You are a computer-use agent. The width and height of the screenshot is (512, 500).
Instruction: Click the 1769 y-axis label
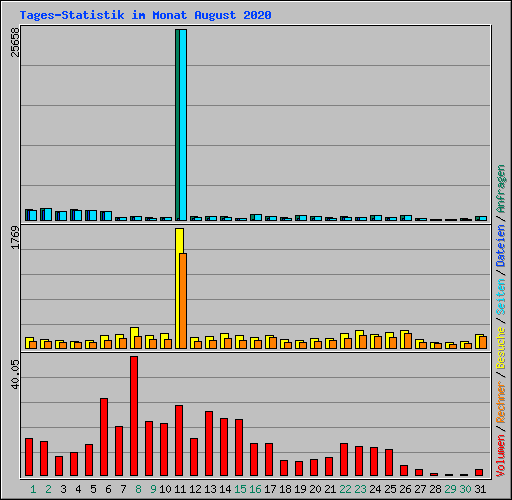tap(15, 238)
